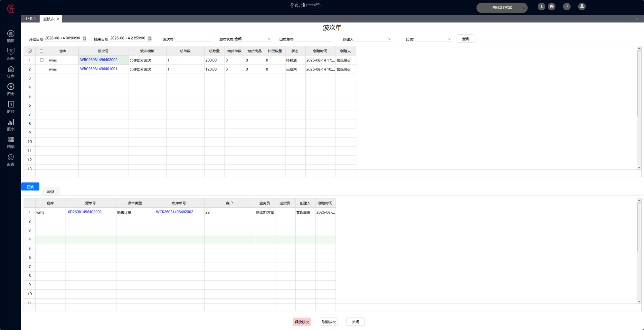Open outbound order link WCK26081496402002
644x330 pixels.
pyautogui.click(x=175, y=212)
